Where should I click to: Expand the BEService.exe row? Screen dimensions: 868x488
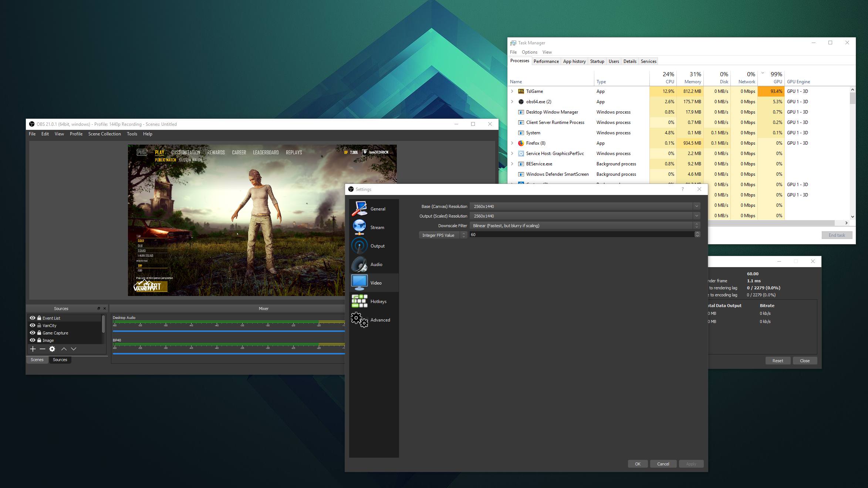(512, 164)
